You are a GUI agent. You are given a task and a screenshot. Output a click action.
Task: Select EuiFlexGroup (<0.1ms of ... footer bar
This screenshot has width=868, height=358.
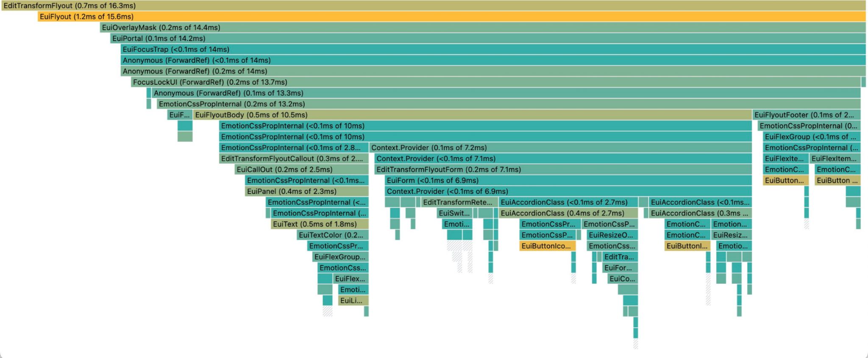pos(812,137)
